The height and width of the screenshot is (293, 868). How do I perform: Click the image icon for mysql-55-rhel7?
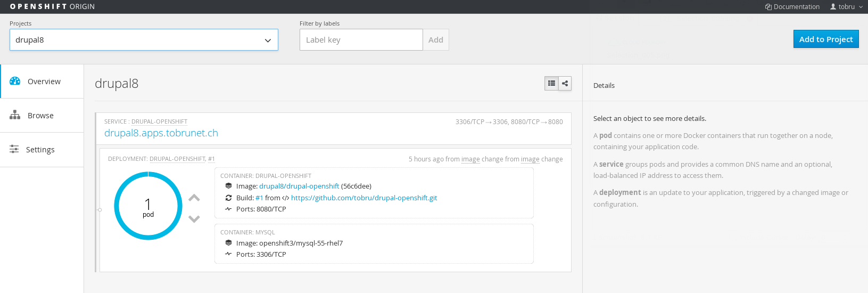coord(228,243)
